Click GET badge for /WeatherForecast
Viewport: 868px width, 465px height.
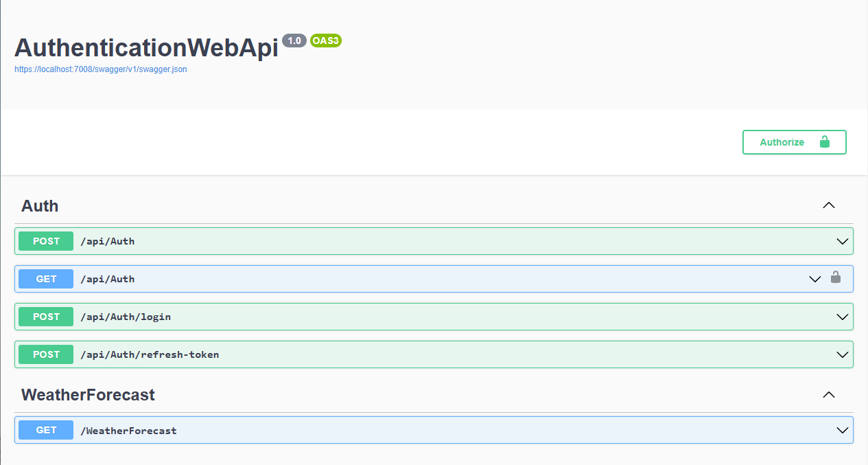(x=46, y=430)
